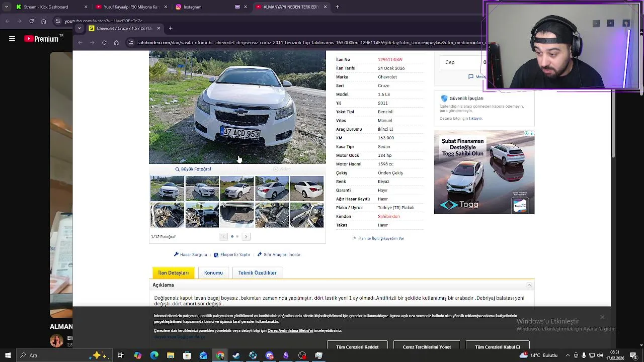Launch Copilot from taskbar
644x362 pixels.
pyautogui.click(x=137, y=355)
